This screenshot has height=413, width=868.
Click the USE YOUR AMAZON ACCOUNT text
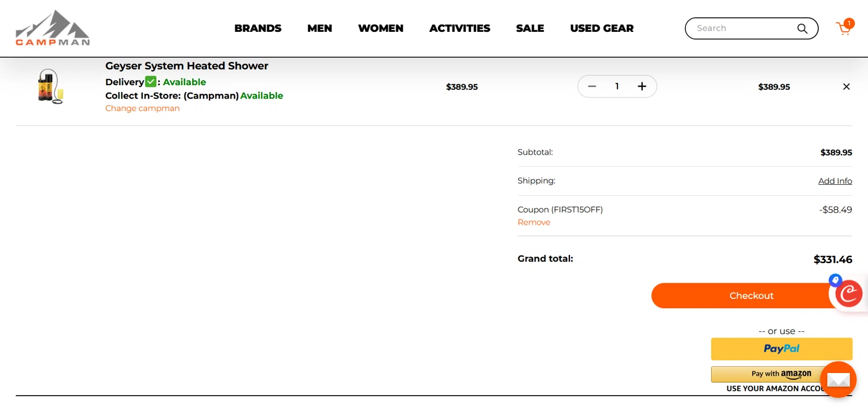[x=781, y=389]
